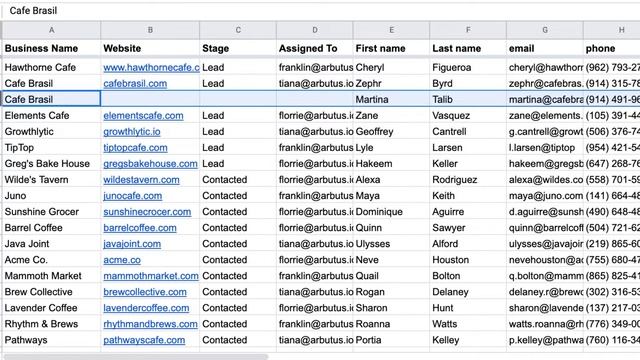The width and height of the screenshot is (640, 360).
Task: Select the Stage header cell
Action: 238,48
